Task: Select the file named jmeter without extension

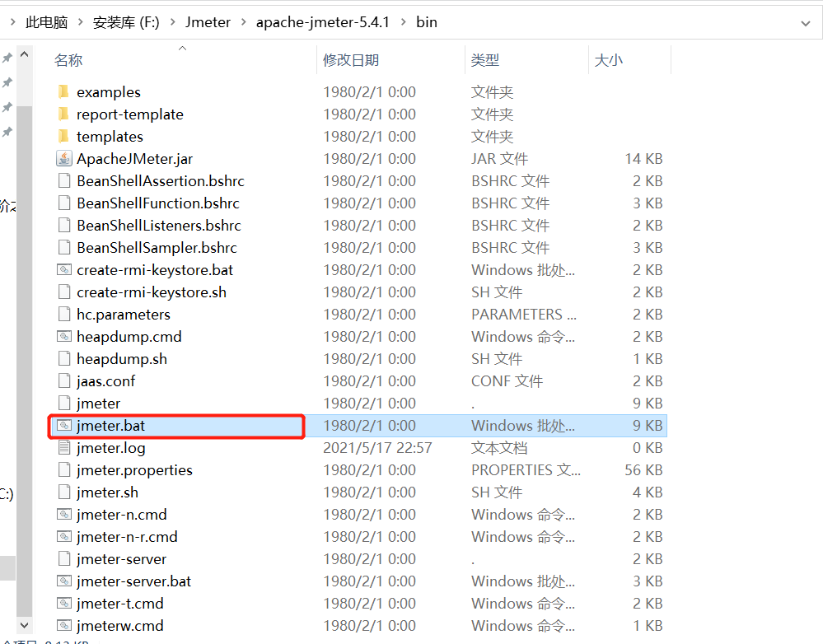Action: coord(98,403)
